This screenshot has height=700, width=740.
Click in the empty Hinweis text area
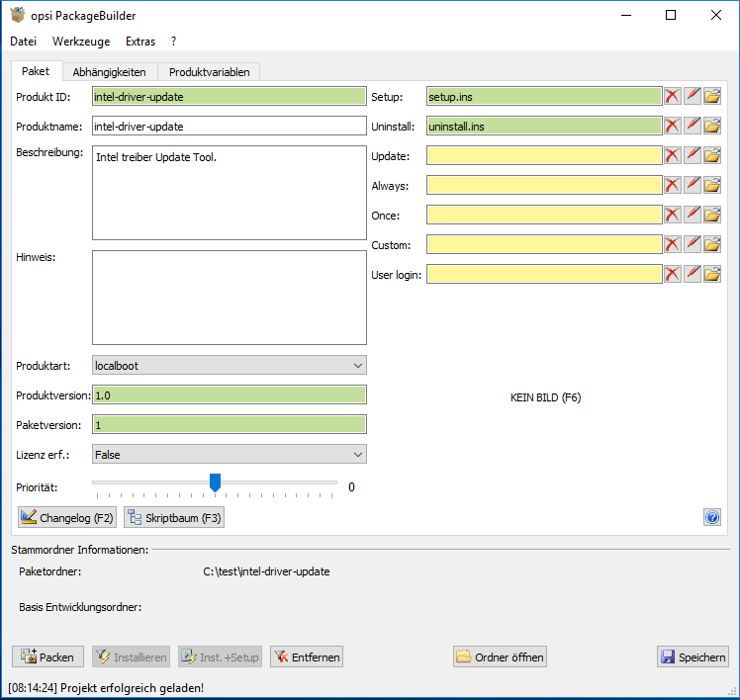click(x=230, y=298)
